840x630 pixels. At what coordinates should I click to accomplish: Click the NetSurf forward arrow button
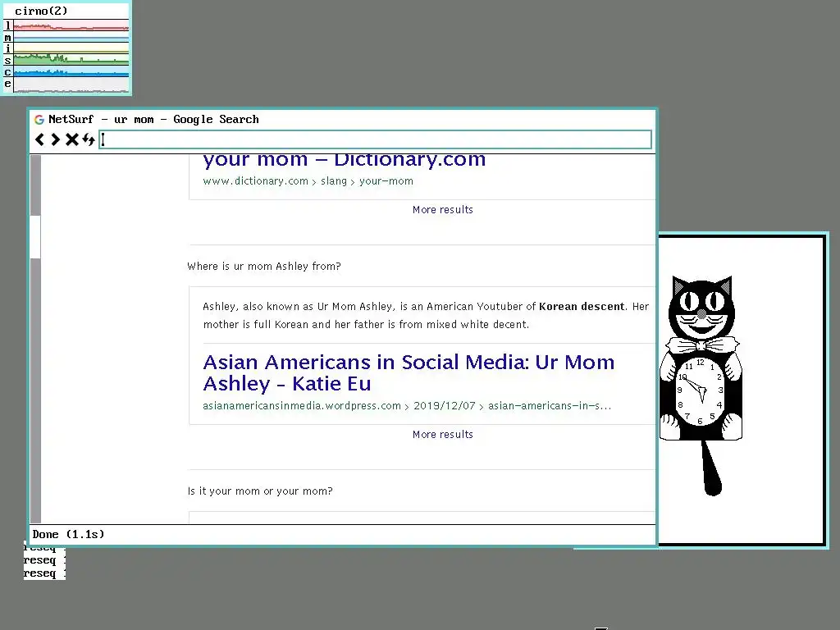[55, 139]
